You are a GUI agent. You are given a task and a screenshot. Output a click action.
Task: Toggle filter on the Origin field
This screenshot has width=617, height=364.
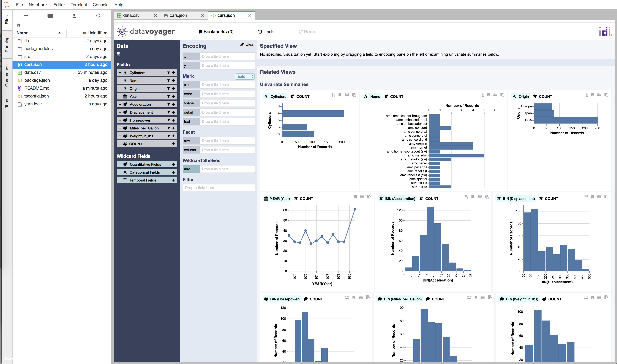[169, 89]
